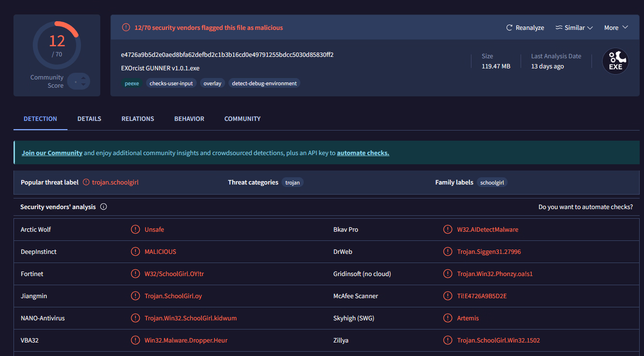The width and height of the screenshot is (644, 356).
Task: Click the Similar search icon
Action: [559, 28]
